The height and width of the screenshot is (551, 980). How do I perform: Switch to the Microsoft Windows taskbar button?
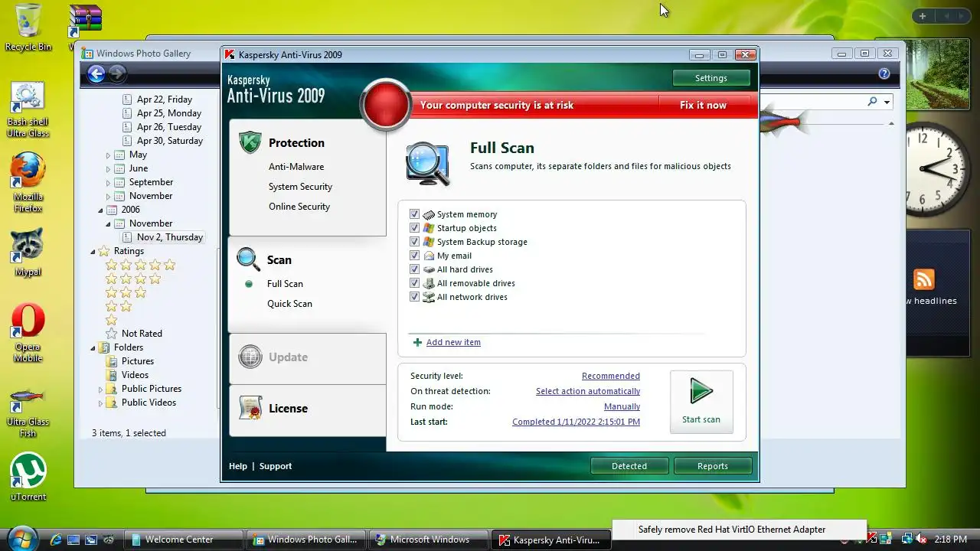pyautogui.click(x=428, y=540)
